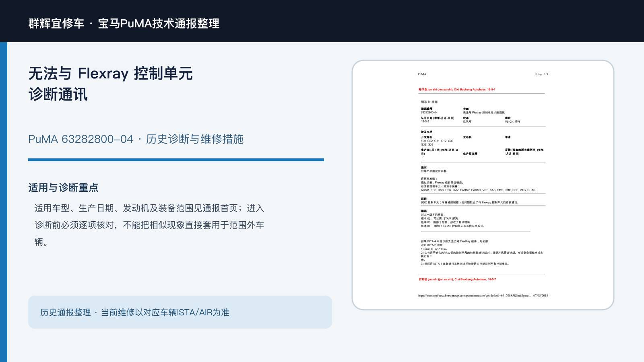Click the red print footer line in the document
This screenshot has height=362, width=644.
coord(457,279)
